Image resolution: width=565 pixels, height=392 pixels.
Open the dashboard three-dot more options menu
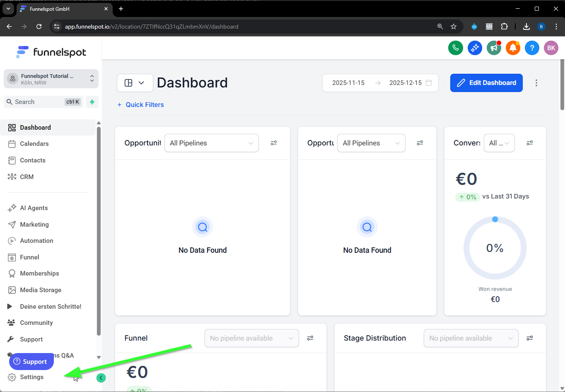point(536,83)
